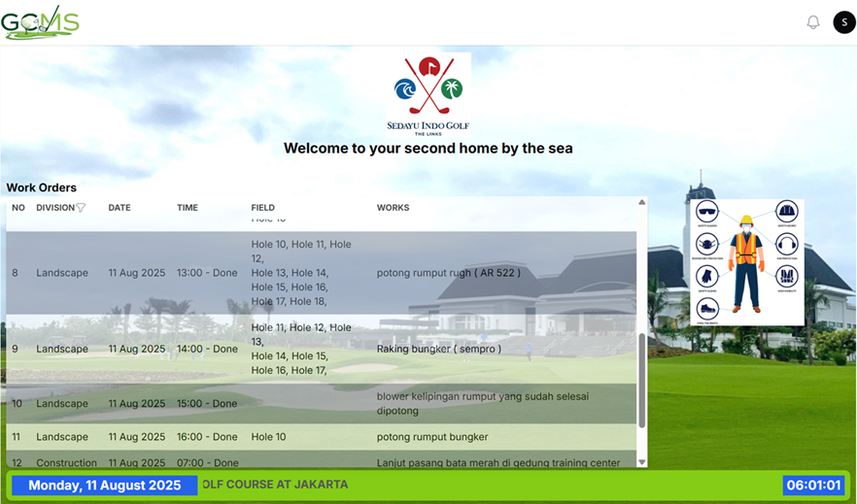Click '13:00 - Done' time cell
857x504 pixels.
207,273
